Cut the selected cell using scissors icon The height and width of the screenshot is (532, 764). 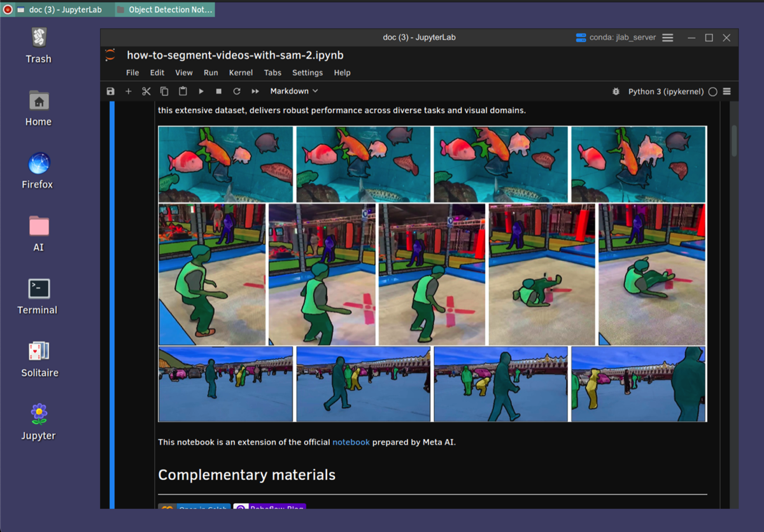[146, 92]
